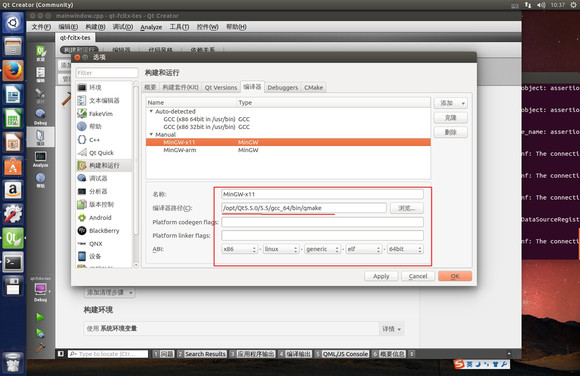Collapse the Auto-detected compilers group
The height and width of the screenshot is (376, 580).
[151, 111]
